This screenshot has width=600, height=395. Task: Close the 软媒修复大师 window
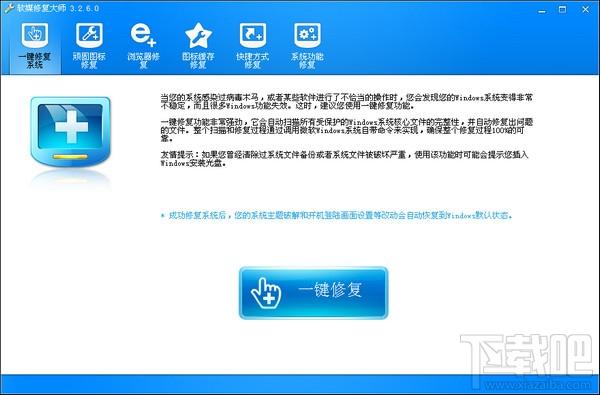pyautogui.click(x=585, y=10)
